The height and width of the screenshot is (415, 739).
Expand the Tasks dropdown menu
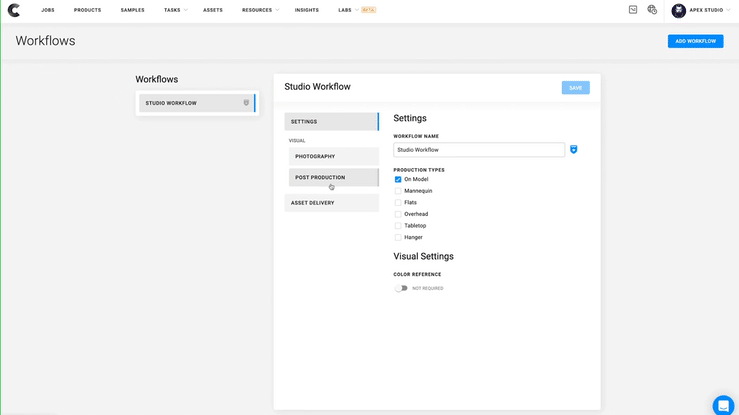pos(175,10)
